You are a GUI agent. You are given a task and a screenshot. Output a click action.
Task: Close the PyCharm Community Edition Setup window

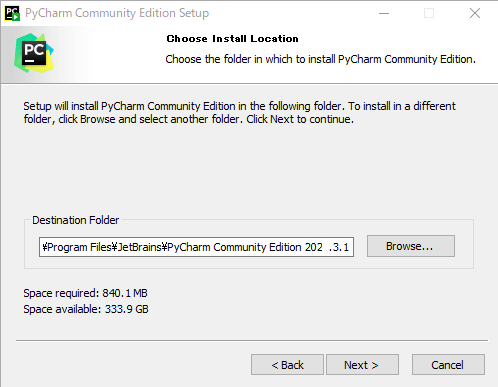tap(475, 13)
